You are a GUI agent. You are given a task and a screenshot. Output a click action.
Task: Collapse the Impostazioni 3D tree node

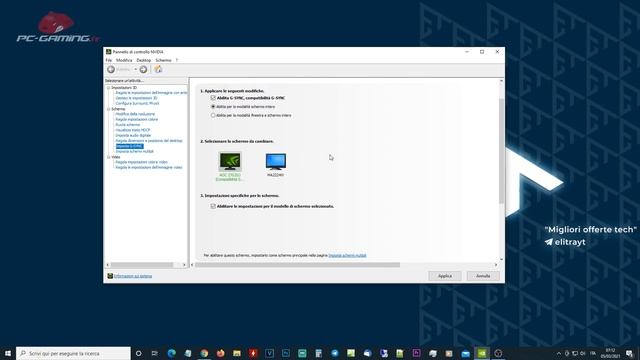pos(109,88)
